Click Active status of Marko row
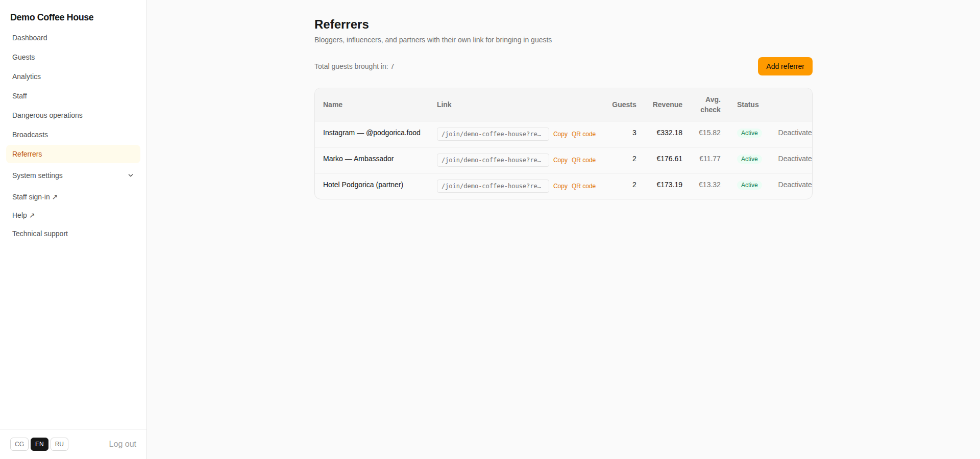The height and width of the screenshot is (459, 980). pos(749,159)
